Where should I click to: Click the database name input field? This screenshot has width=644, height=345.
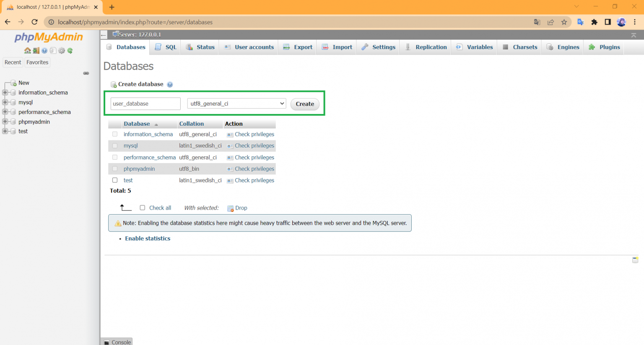click(145, 104)
